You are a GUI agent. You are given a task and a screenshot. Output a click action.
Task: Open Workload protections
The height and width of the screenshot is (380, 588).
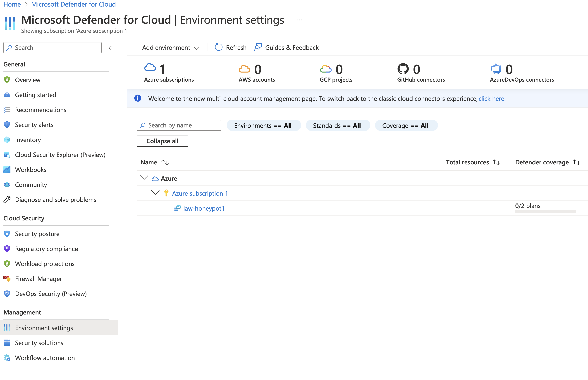[45, 263]
